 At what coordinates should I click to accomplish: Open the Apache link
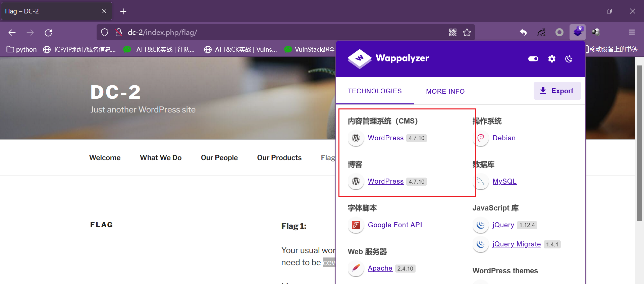(x=380, y=268)
